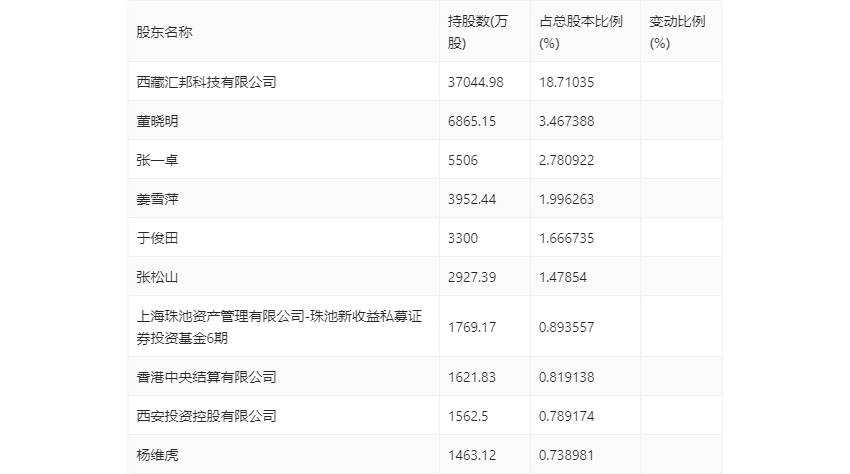Click percentage value 2.780922
This screenshot has width=850, height=474.
pos(566,160)
